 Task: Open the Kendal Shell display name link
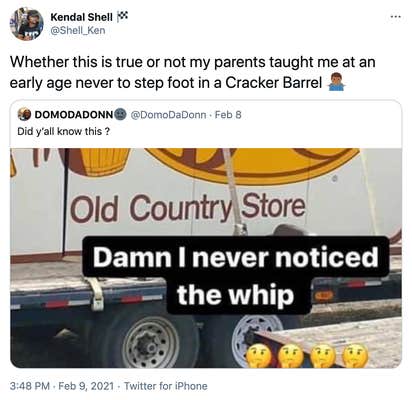pyautogui.click(x=81, y=17)
